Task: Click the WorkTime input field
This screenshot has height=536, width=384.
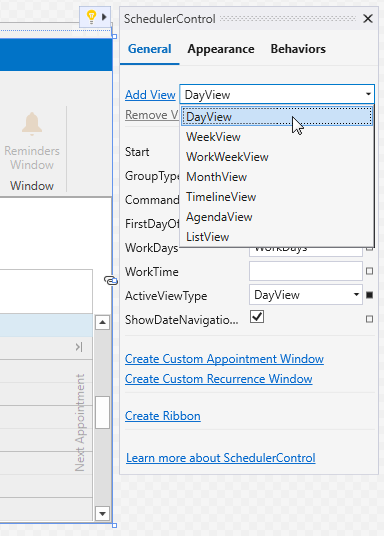Action: [x=306, y=271]
